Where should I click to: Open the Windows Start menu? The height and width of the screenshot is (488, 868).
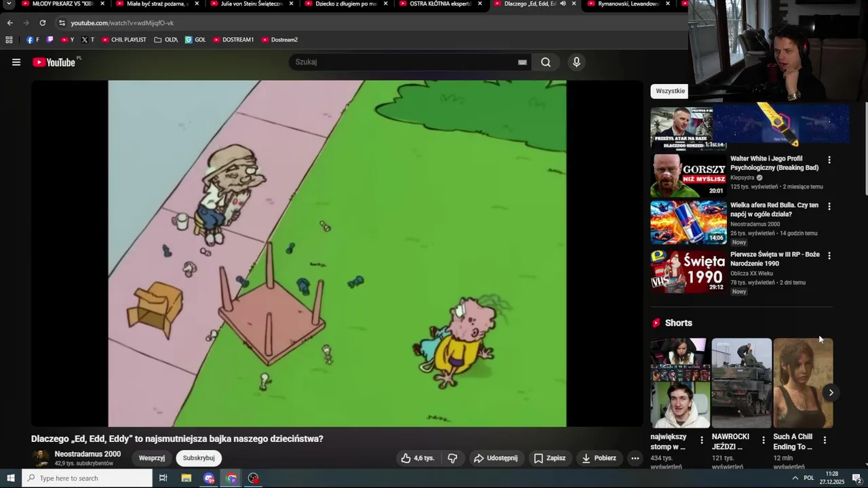11,479
